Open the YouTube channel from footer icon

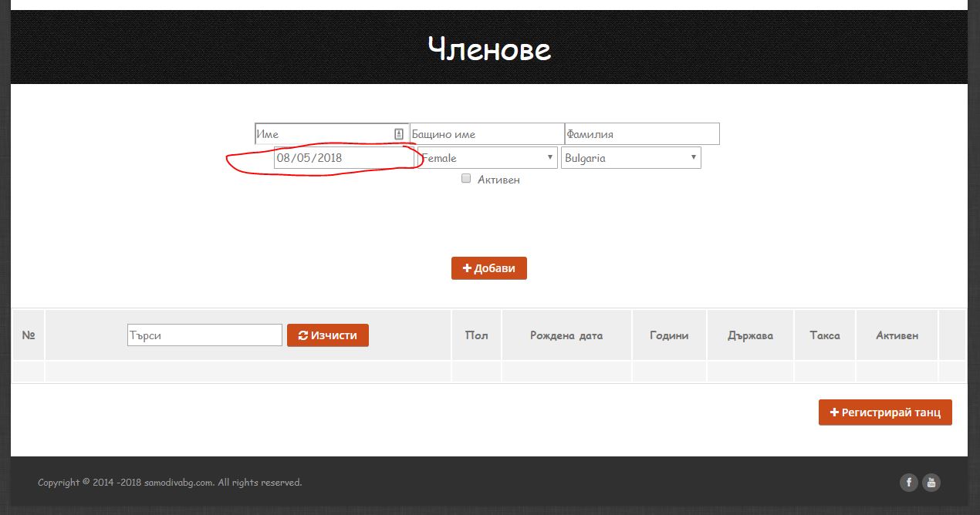[931, 483]
